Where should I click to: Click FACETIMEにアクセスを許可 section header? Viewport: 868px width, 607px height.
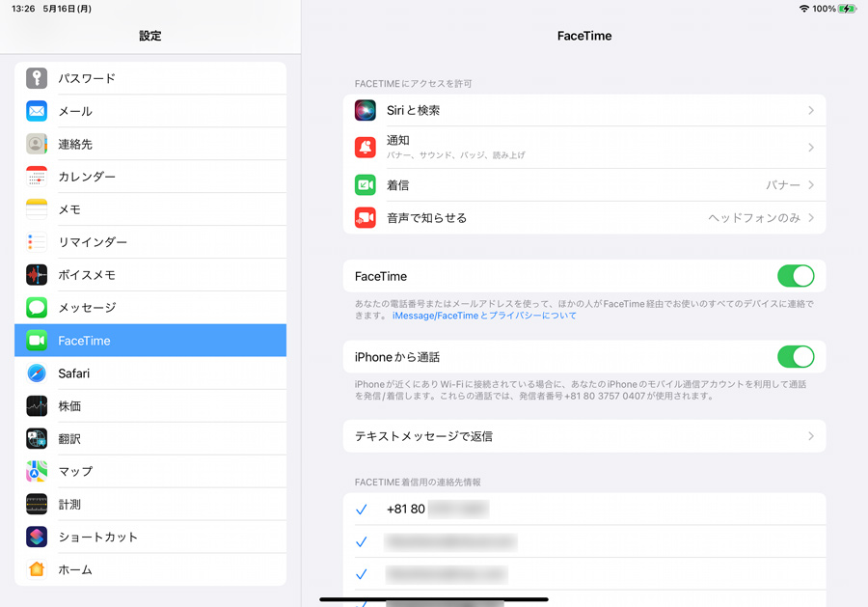414,84
